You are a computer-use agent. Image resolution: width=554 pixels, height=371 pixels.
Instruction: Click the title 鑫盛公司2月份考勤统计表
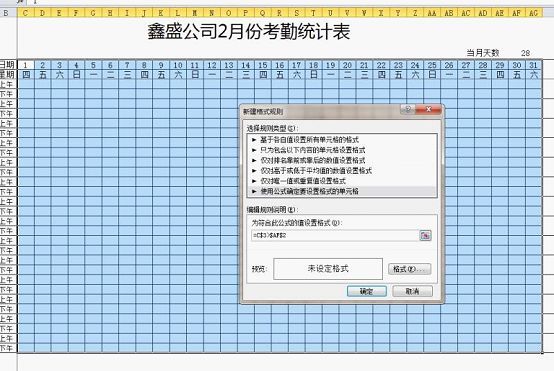pos(249,31)
